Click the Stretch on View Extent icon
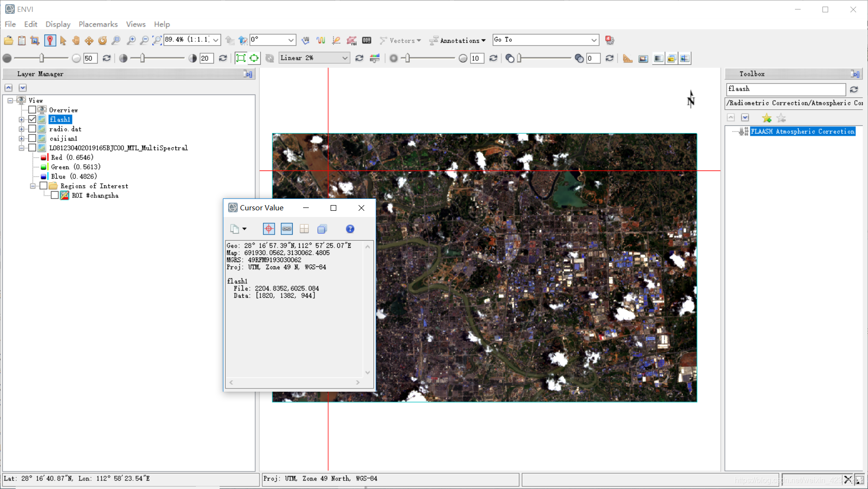The height and width of the screenshot is (489, 868). pos(254,58)
